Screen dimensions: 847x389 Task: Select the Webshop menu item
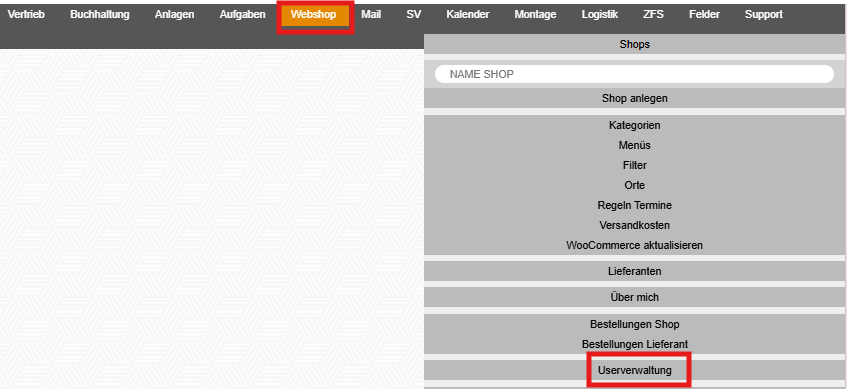click(315, 16)
